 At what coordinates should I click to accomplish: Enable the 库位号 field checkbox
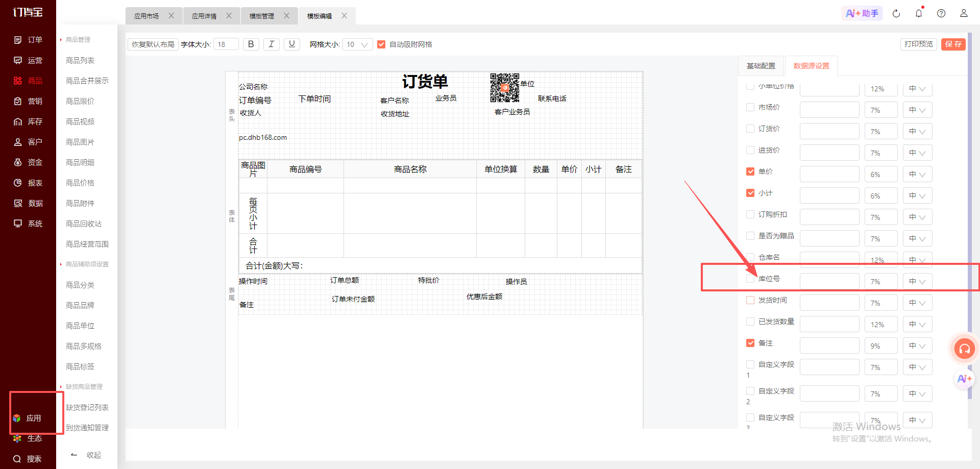pos(750,279)
